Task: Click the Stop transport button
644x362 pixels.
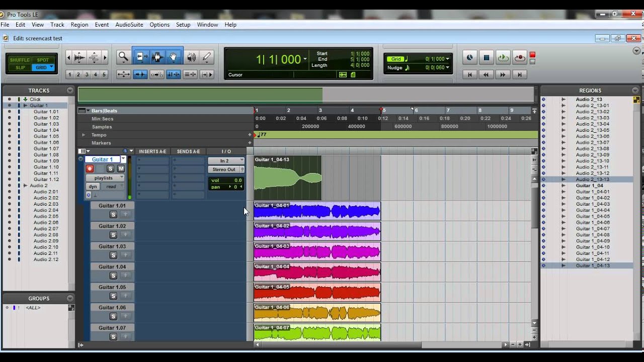Action: coord(486,58)
